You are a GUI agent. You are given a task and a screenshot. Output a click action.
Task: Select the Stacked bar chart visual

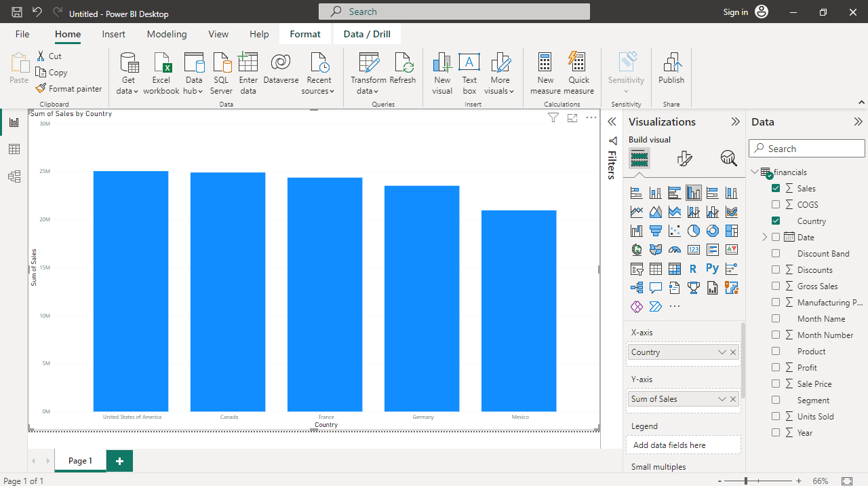(636, 193)
